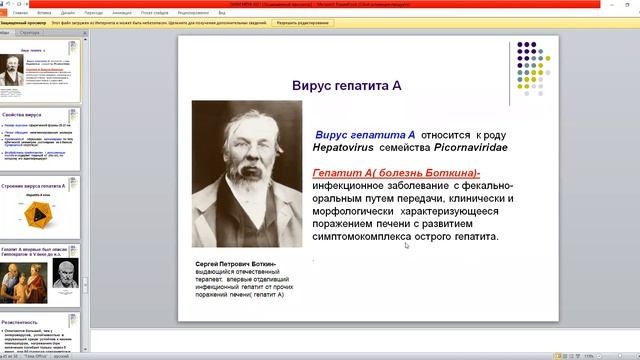Select the Гиппократ slide thumbnail

(40, 276)
